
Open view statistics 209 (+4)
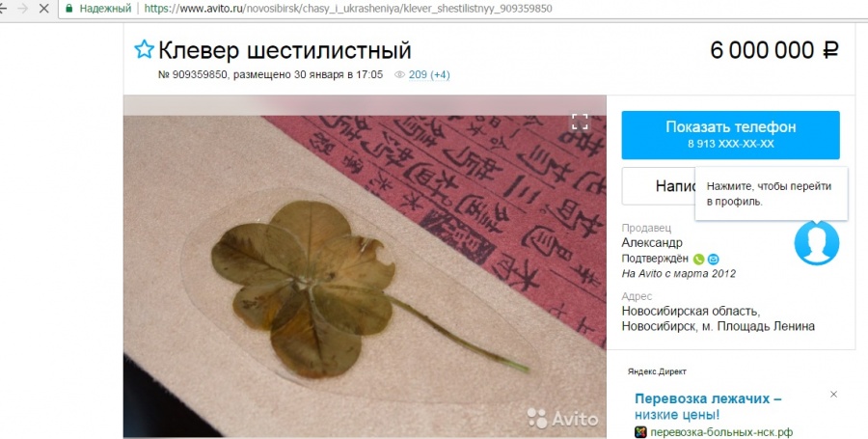pos(429,74)
